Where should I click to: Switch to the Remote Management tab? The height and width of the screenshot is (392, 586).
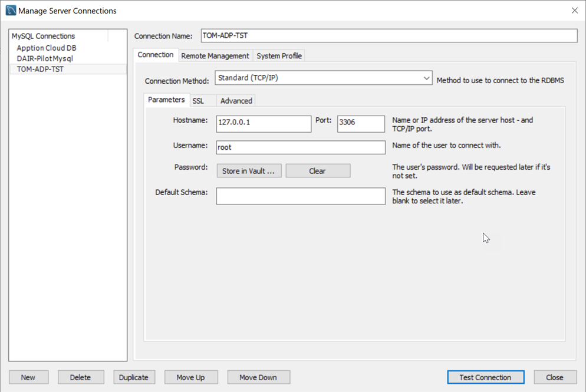click(x=215, y=56)
